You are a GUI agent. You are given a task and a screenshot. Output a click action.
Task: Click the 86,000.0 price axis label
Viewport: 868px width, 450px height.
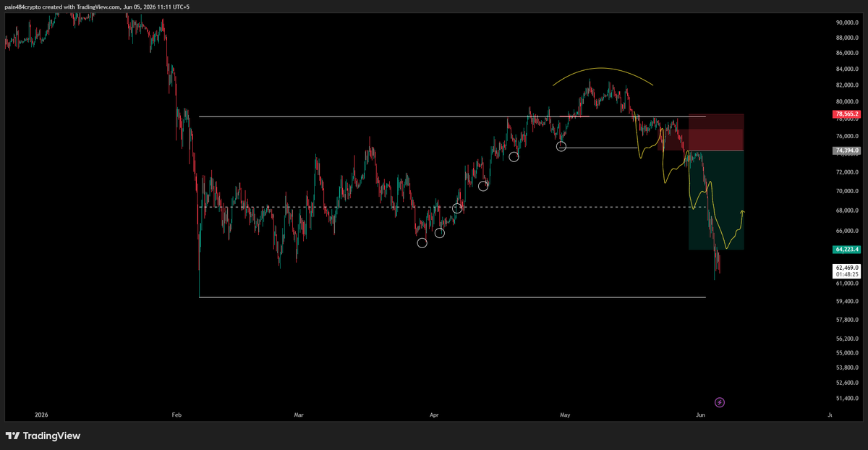pyautogui.click(x=848, y=54)
